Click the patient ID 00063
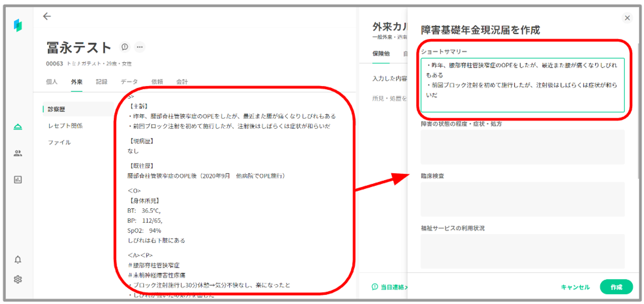This screenshot has width=644, height=304. click(54, 64)
